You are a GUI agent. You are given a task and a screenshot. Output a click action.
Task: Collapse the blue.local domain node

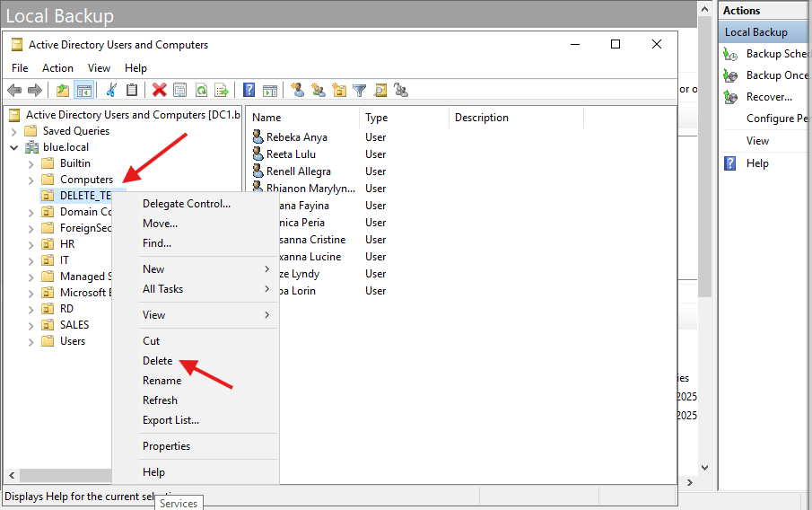coord(14,147)
